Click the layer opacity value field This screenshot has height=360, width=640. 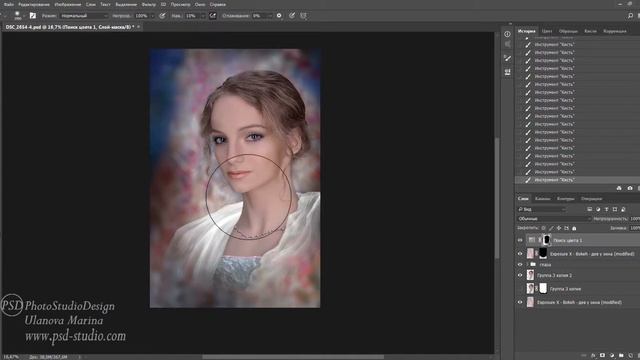point(635,219)
